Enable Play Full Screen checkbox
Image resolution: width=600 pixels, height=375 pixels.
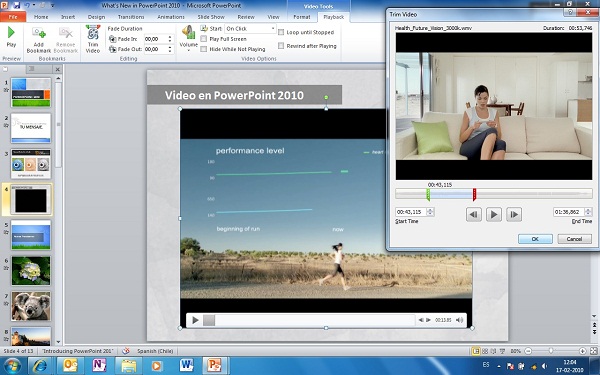204,39
